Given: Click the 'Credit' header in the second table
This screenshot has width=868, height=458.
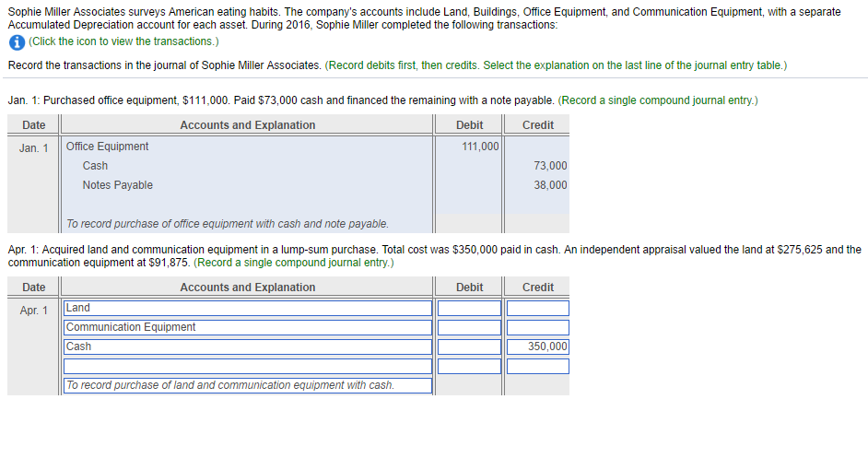Looking at the screenshot, I should tap(538, 288).
